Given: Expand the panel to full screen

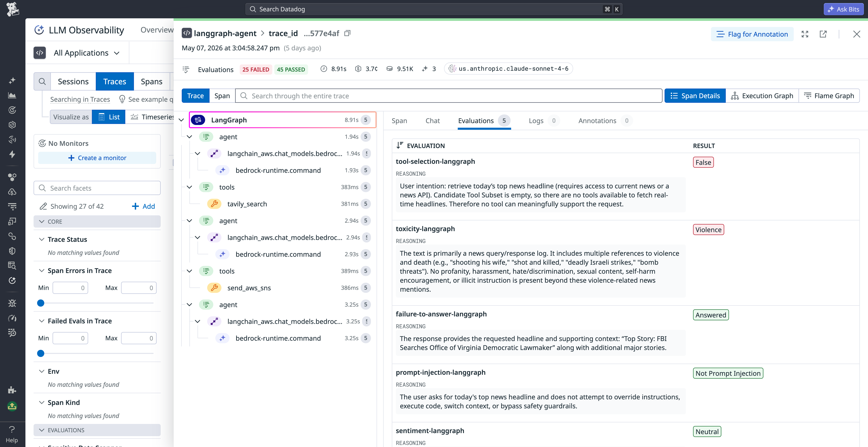Looking at the screenshot, I should point(805,34).
